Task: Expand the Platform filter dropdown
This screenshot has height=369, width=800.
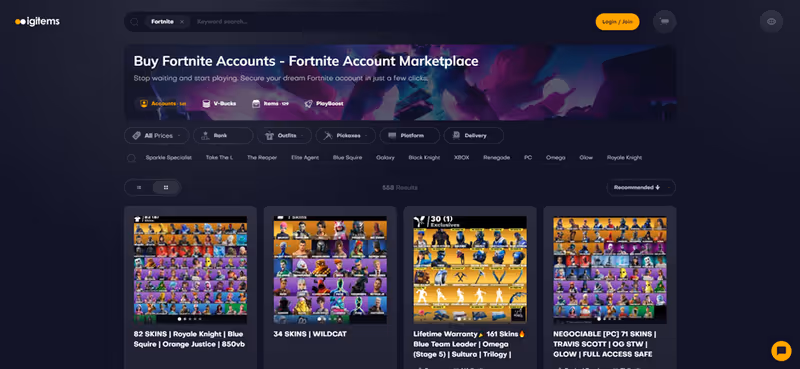Action: coord(410,136)
